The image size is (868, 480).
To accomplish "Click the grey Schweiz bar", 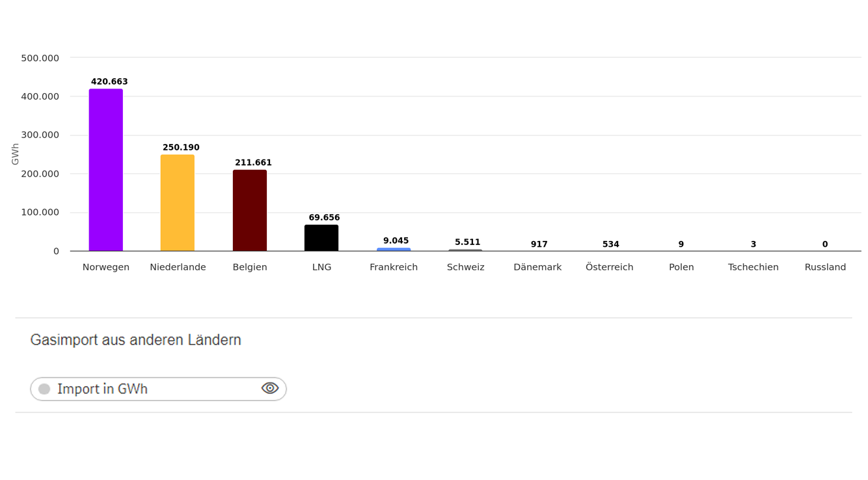I will [465, 250].
